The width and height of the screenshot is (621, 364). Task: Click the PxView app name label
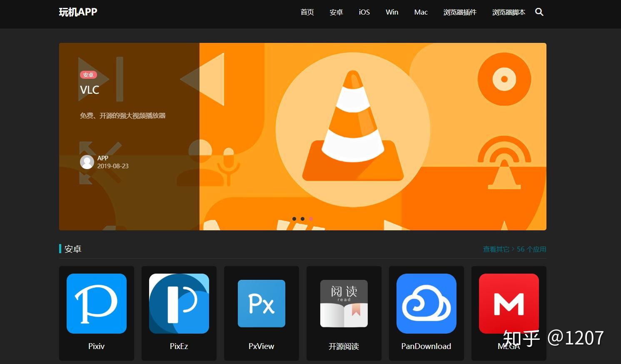tap(262, 346)
